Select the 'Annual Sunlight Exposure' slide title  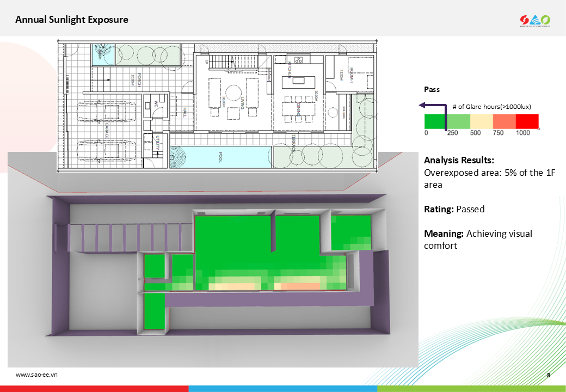72,20
